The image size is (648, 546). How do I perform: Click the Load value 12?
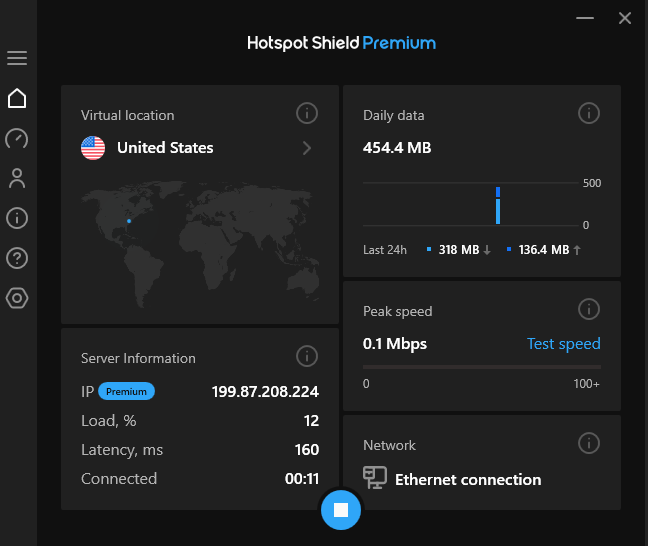(x=311, y=421)
